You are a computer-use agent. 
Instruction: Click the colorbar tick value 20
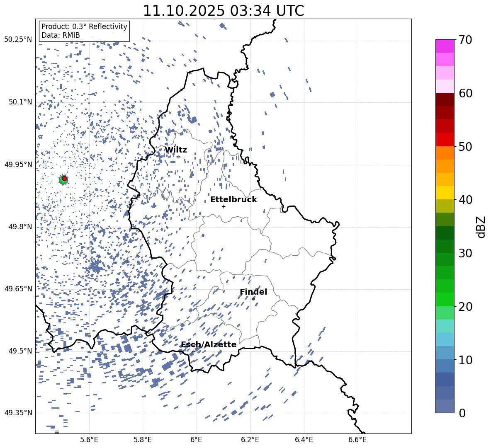click(x=465, y=307)
